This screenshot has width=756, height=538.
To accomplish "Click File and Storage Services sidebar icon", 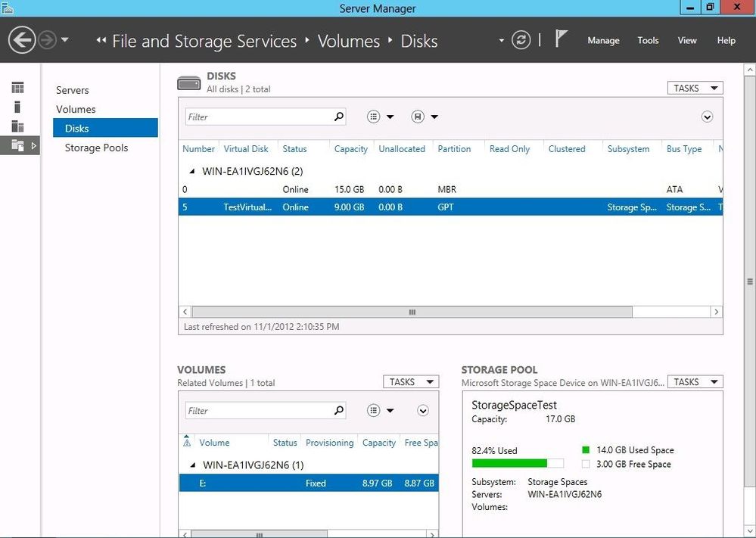I will pos(18,145).
